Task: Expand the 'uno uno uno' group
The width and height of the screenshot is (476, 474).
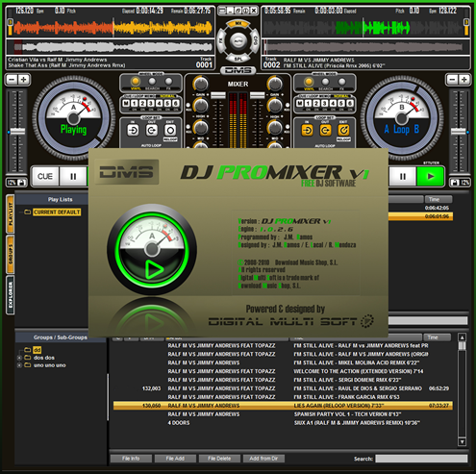Action: pos(19,365)
